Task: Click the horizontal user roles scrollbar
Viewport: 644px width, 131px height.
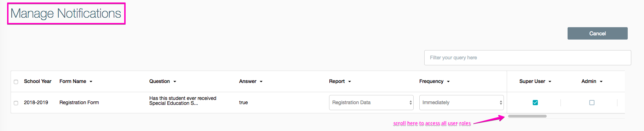Action: point(527,116)
